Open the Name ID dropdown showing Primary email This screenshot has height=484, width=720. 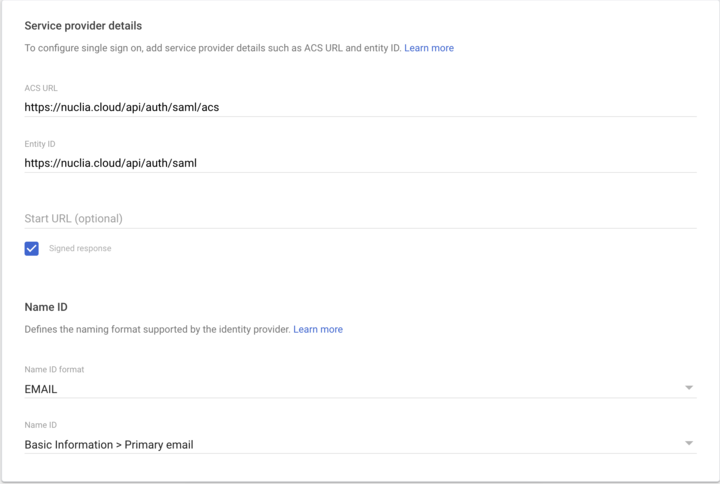tap(360, 445)
